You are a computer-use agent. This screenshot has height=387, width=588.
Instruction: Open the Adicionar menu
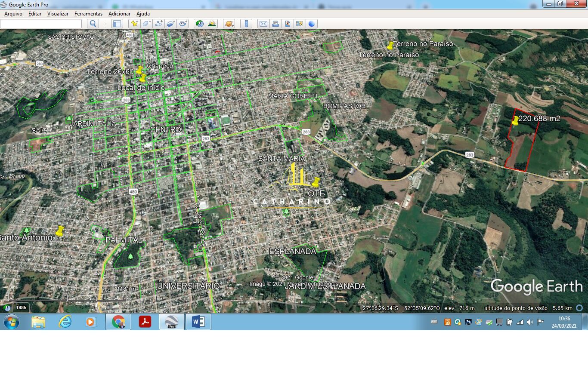119,14
